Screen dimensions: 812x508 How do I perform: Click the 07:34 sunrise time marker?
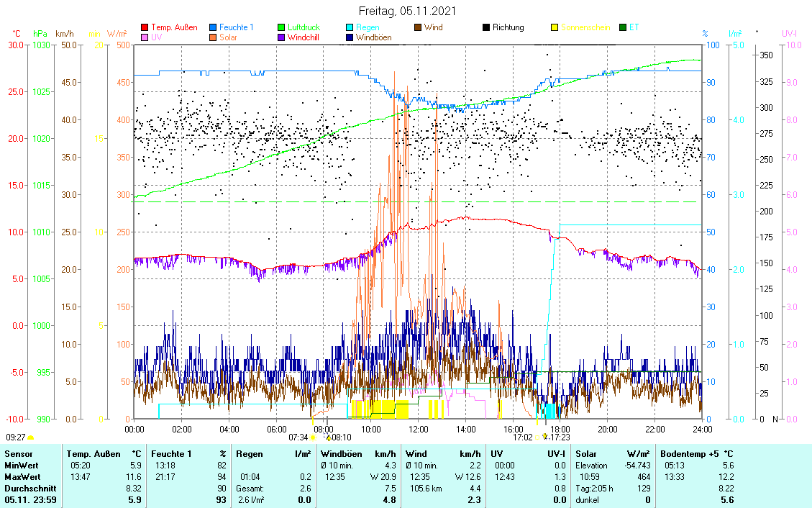(x=298, y=437)
